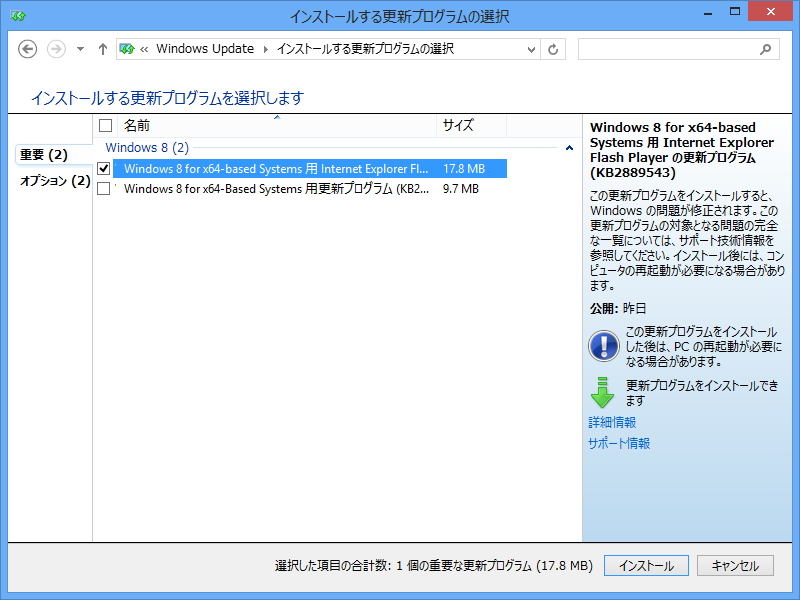Check the KB2 update for Windows 8

point(104,189)
